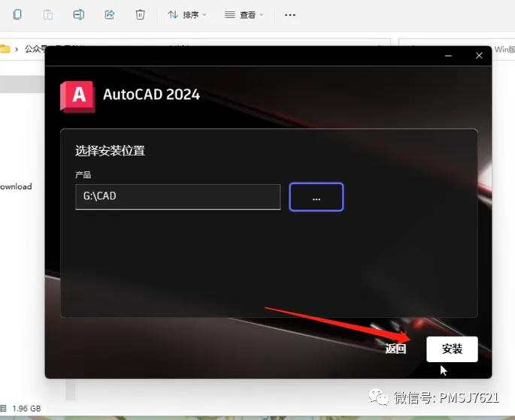Open the three-dot more options menu in Explorer
The width and height of the screenshot is (515, 420).
coord(290,15)
